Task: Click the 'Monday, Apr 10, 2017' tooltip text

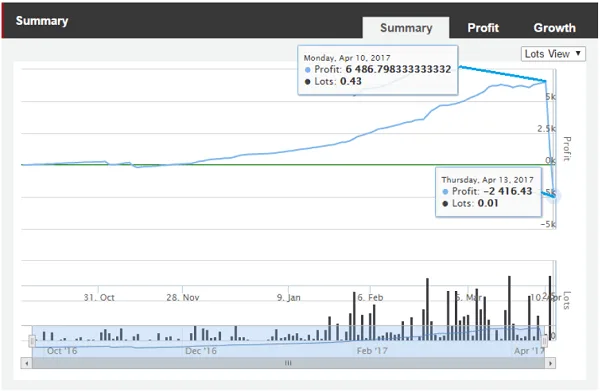Action: click(347, 58)
